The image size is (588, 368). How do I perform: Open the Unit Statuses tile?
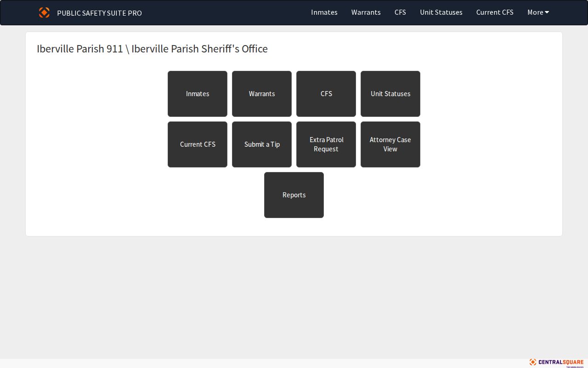coord(390,94)
